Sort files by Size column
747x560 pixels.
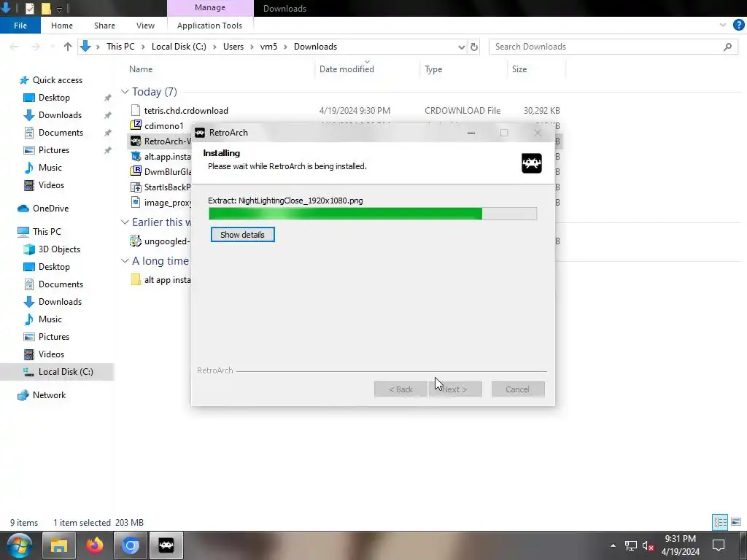coord(519,69)
